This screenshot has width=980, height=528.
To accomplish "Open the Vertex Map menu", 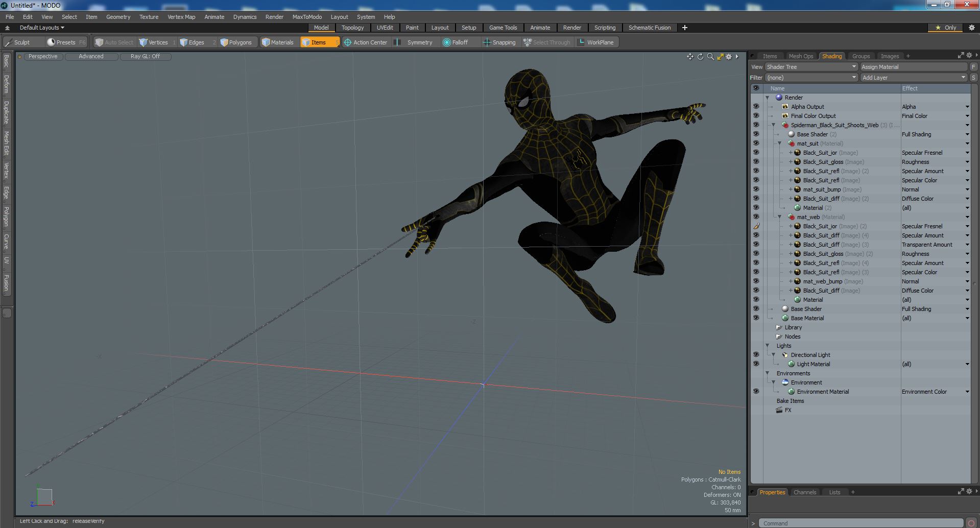I will pos(181,17).
